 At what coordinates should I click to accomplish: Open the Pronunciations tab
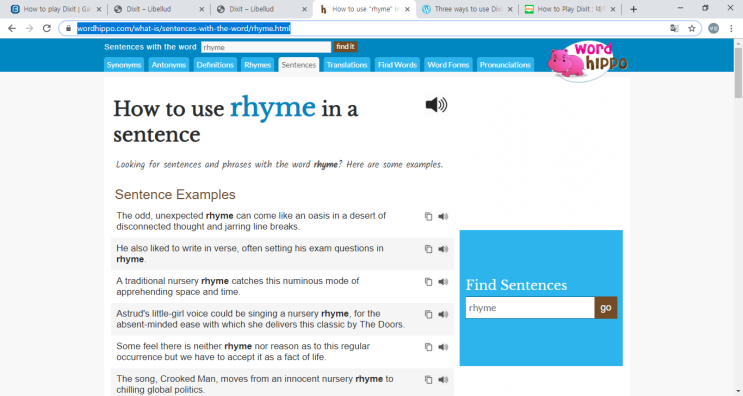click(x=505, y=65)
